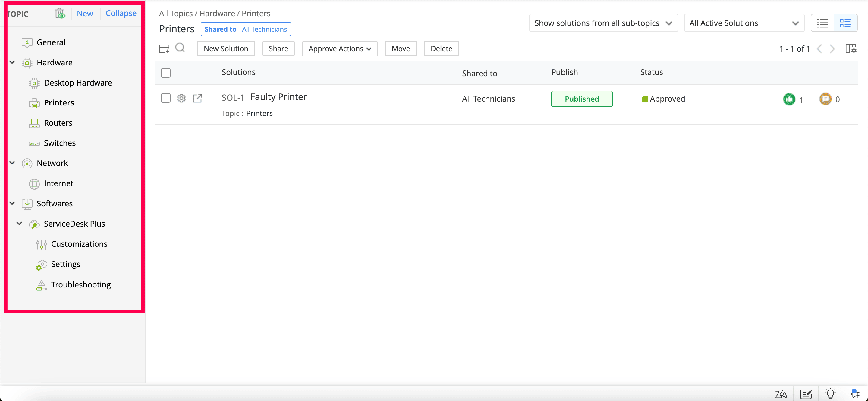This screenshot has height=401, width=868.
Task: Select the Printers subtopic in sidebar
Action: [x=59, y=102]
